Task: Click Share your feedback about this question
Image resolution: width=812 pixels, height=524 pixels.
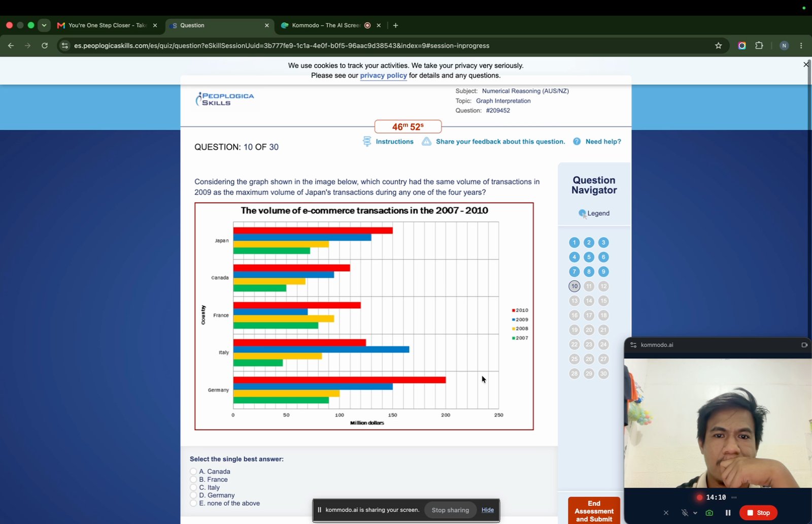Action: coord(500,142)
